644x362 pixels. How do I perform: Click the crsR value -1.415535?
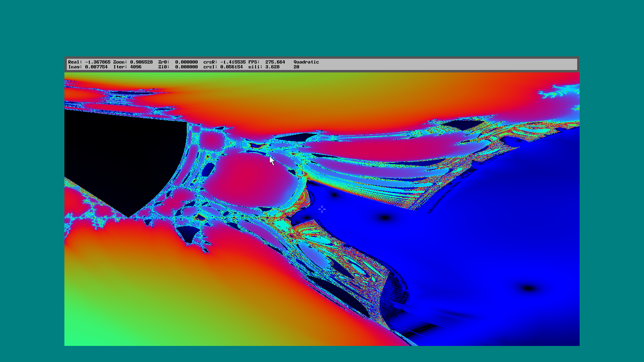pos(233,62)
